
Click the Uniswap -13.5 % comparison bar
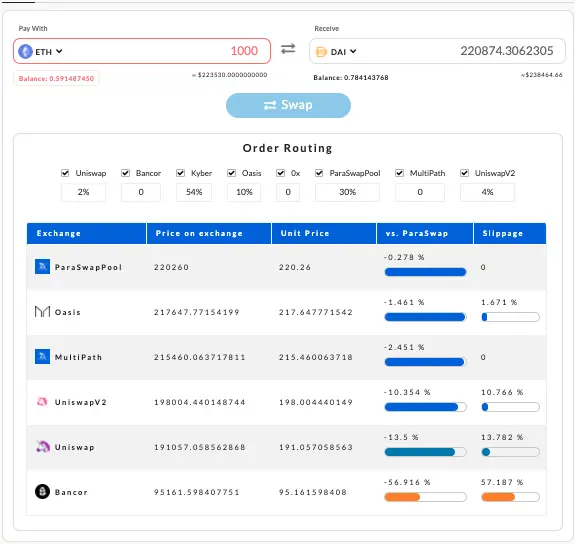[425, 452]
